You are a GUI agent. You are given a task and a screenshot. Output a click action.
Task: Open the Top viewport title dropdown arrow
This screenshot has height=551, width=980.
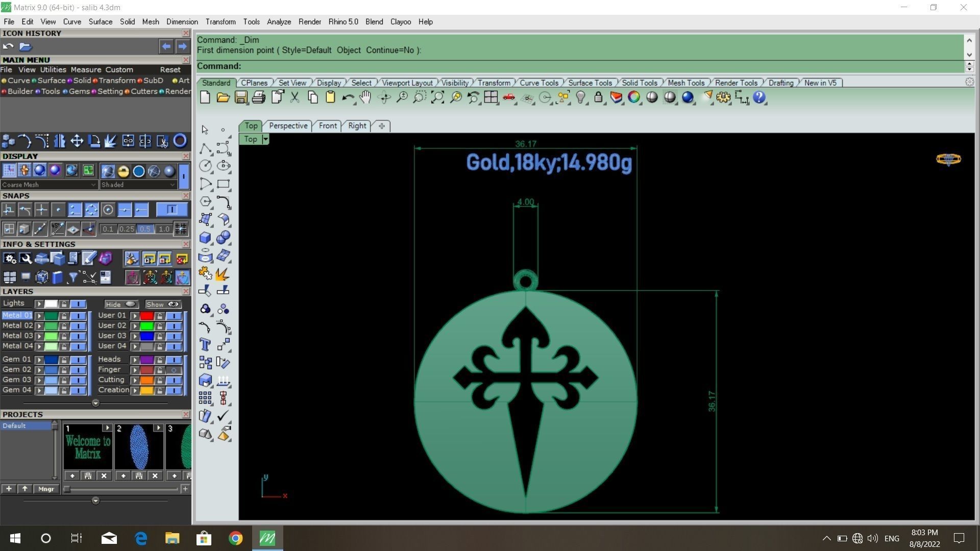(265, 139)
